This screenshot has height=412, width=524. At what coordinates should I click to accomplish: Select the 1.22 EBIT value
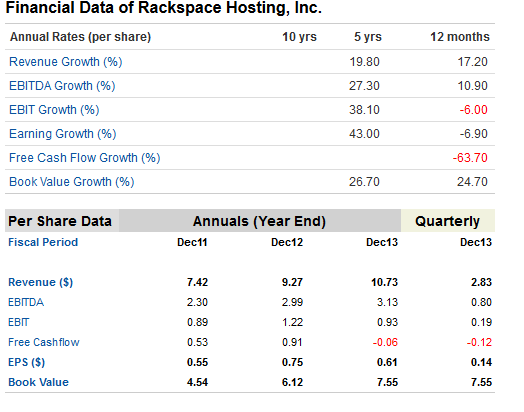point(292,322)
